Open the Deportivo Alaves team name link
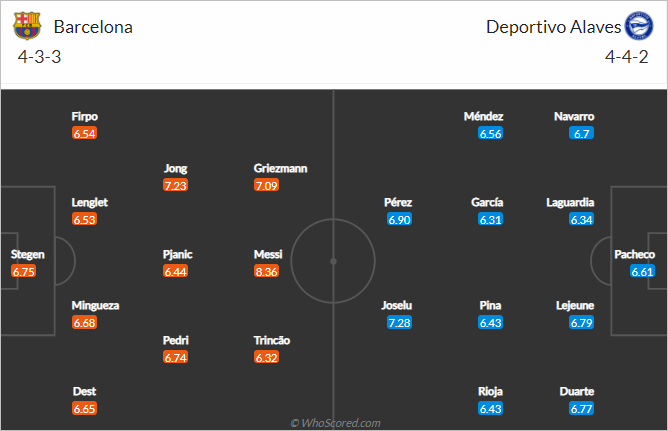Viewport: 668px width, 431px height. coord(553,27)
